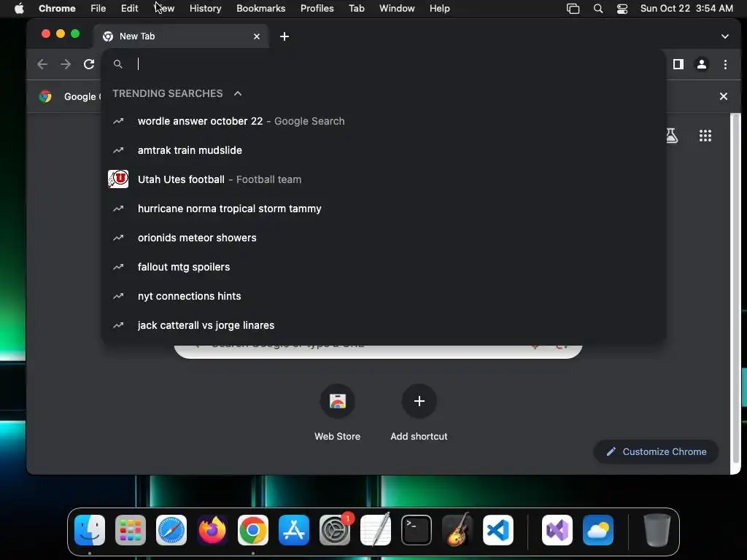Reload the page with the refresh icon

(x=89, y=64)
